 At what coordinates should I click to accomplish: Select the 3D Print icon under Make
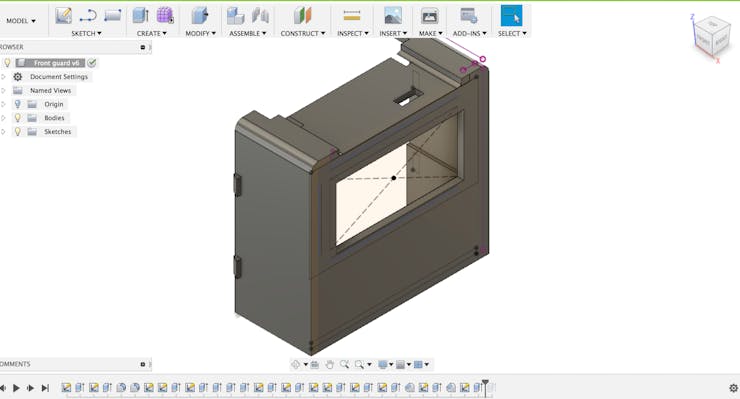tap(429, 16)
